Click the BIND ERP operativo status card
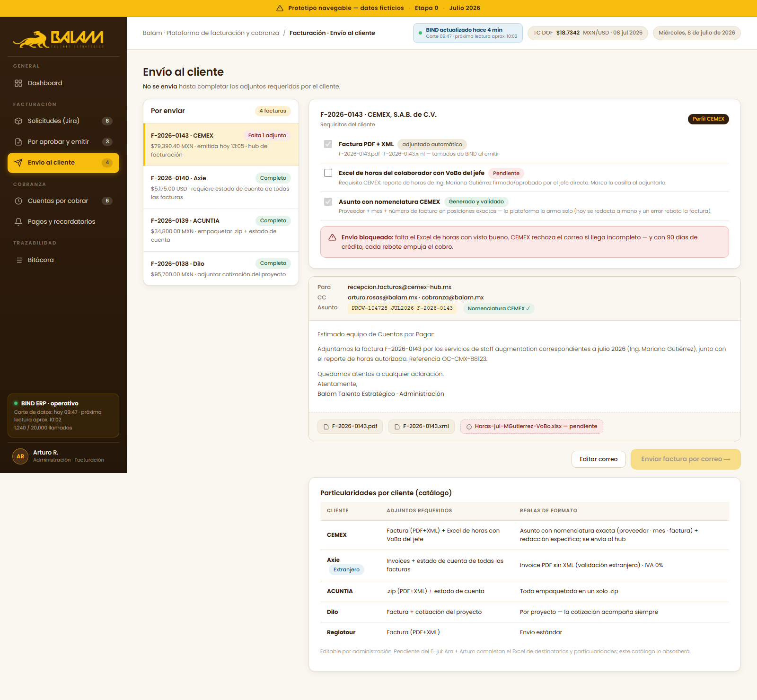Viewport: 757px width, 700px height. (x=63, y=415)
